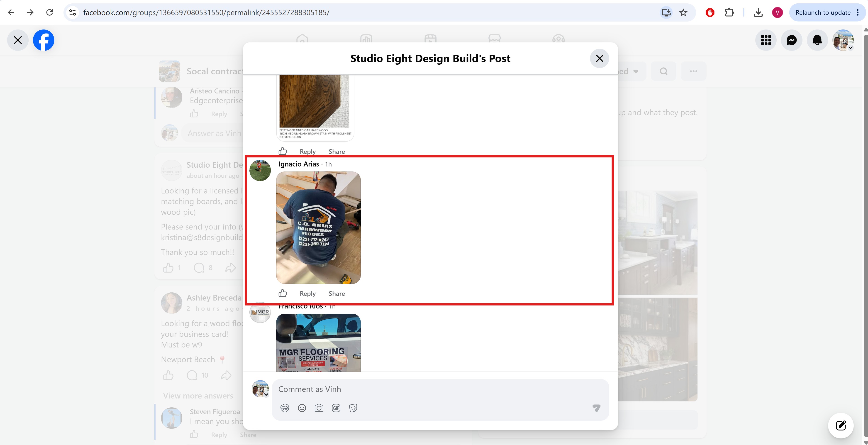Open the Socal contractors group thumbnail
868x445 pixels.
pyautogui.click(x=169, y=71)
